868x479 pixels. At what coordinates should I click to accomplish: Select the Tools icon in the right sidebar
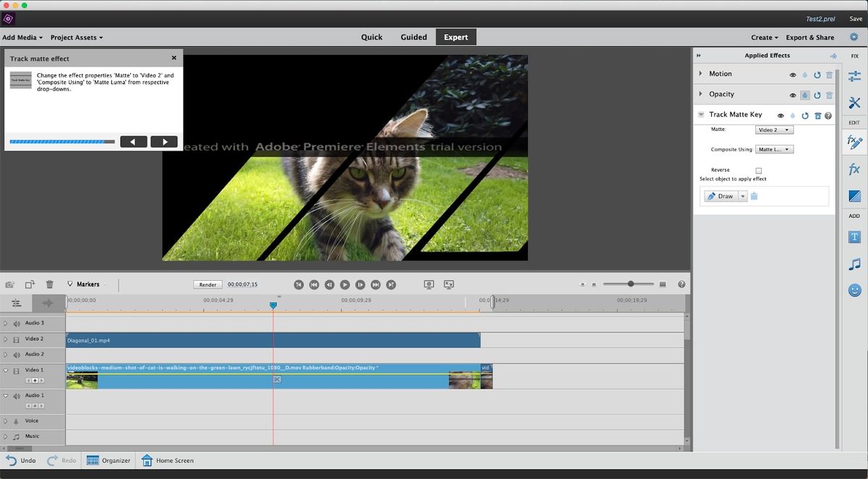click(854, 103)
